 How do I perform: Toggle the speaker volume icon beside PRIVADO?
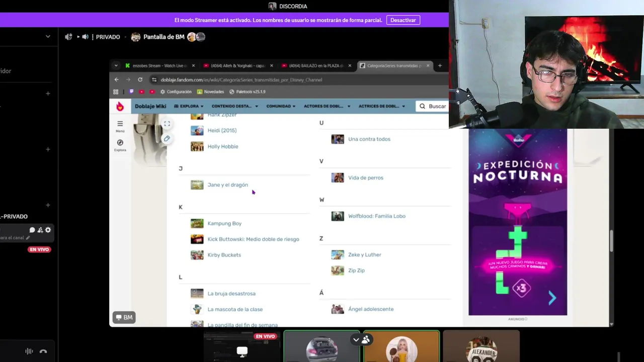pyautogui.click(x=85, y=37)
